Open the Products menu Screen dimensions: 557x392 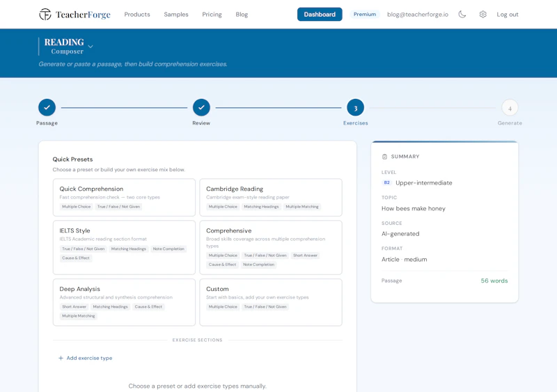pyautogui.click(x=137, y=14)
